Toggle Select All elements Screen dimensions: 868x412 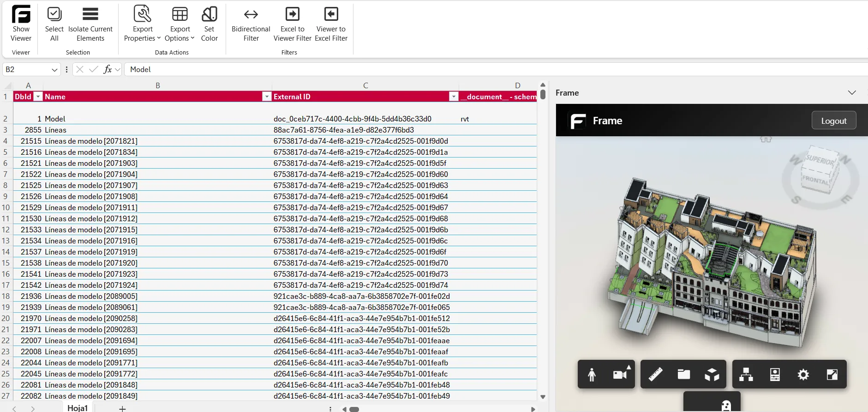(54, 23)
